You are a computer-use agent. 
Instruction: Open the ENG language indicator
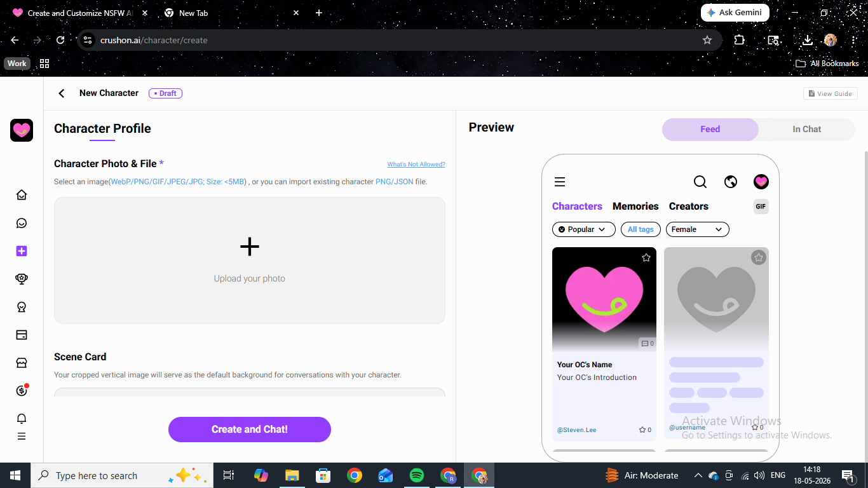pyautogui.click(x=778, y=475)
